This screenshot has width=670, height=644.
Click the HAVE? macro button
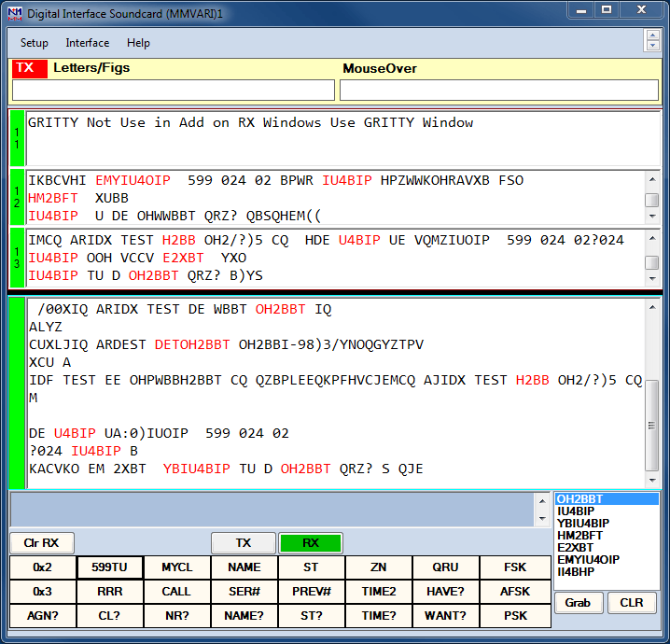pos(445,592)
